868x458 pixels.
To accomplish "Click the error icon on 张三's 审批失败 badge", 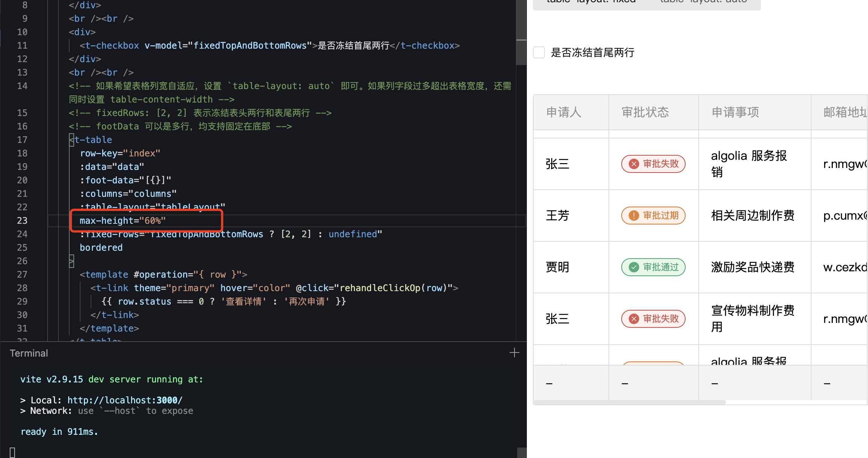I will point(634,164).
